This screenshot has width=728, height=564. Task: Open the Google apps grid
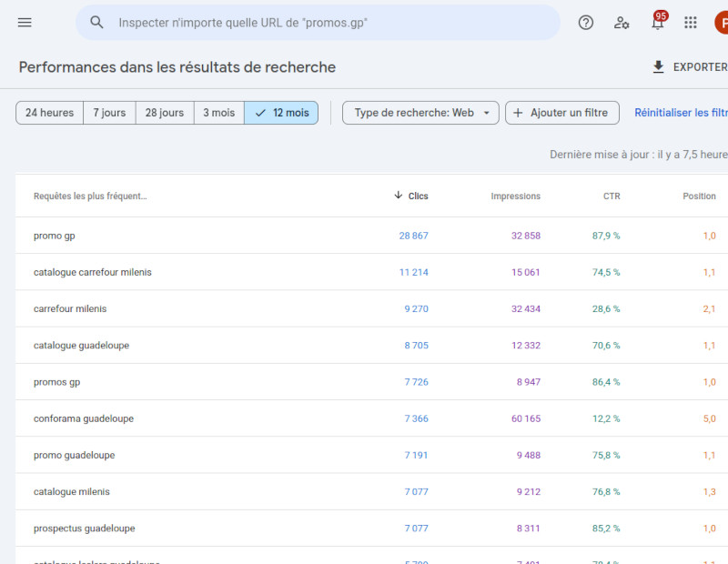pos(691,23)
